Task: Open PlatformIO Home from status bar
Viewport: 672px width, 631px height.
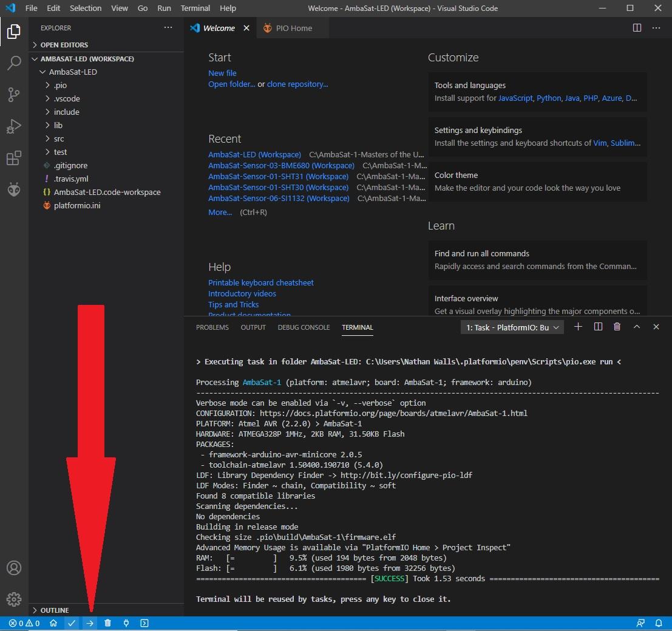Action: [x=53, y=623]
